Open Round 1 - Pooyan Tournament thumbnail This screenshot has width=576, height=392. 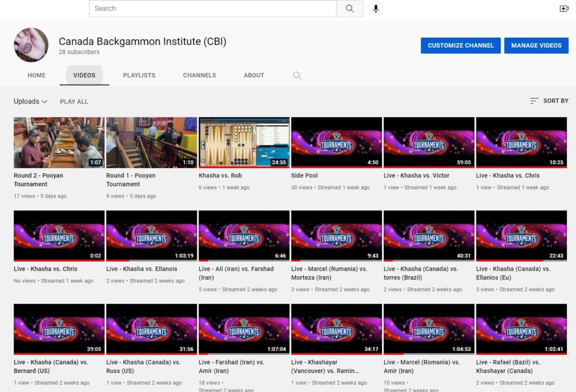(151, 142)
